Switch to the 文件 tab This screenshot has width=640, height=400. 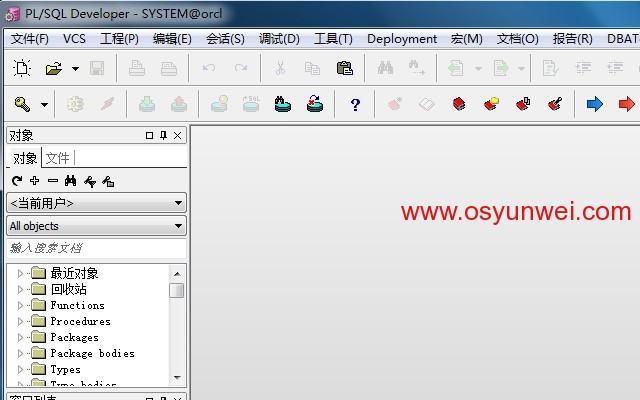coord(58,158)
